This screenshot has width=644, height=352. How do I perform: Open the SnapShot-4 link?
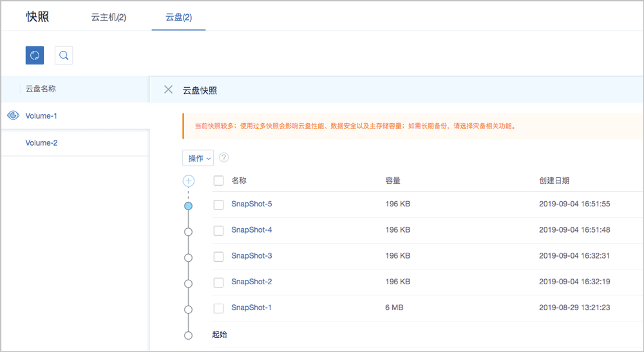click(251, 230)
